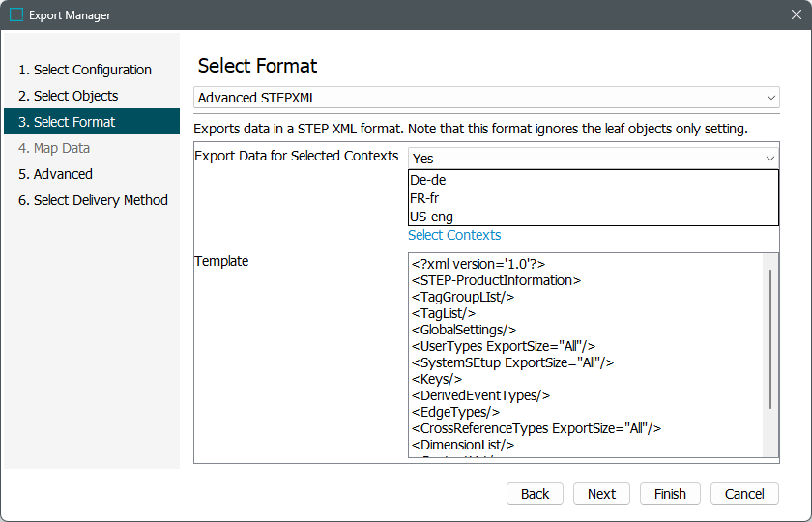Image resolution: width=812 pixels, height=522 pixels.
Task: Click the Select Contexts link
Action: [454, 235]
